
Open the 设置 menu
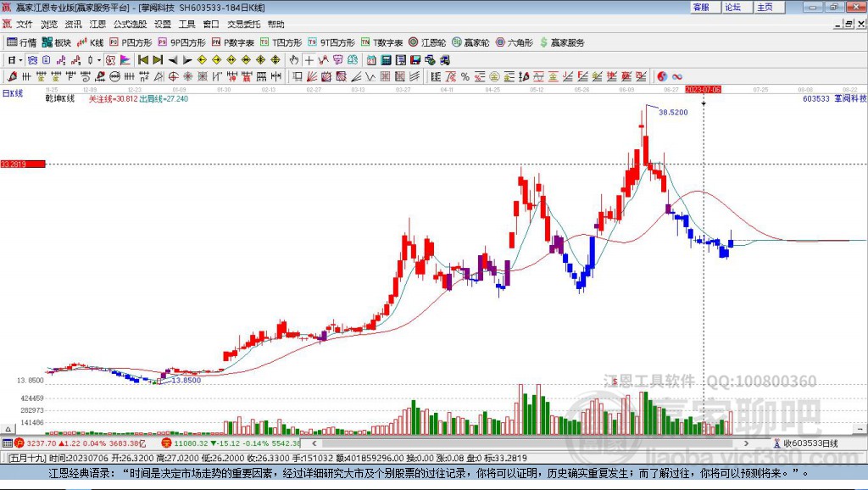[x=163, y=24]
